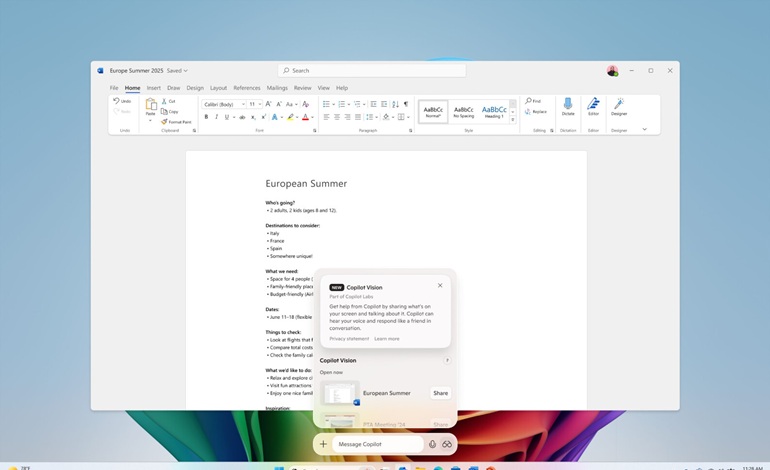Click the red font color button

pos(305,117)
